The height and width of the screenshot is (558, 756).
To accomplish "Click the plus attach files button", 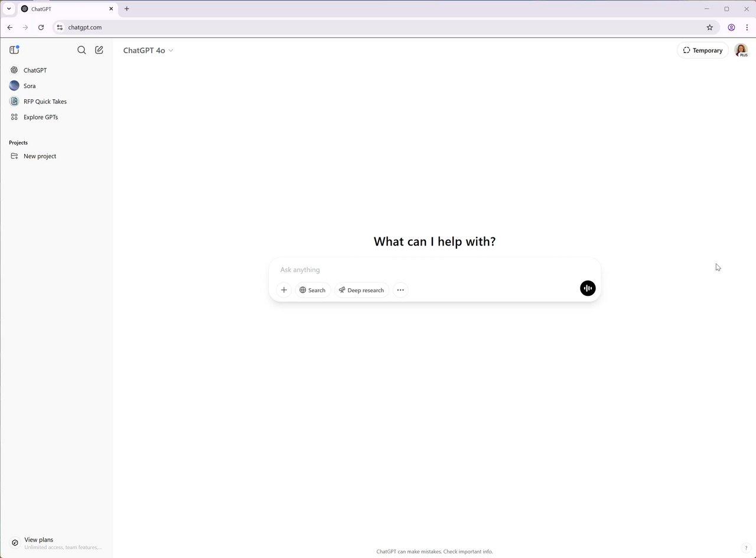I will tap(284, 290).
